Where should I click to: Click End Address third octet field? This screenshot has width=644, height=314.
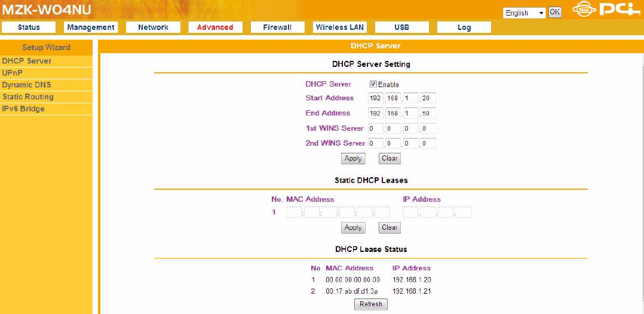[x=410, y=113]
